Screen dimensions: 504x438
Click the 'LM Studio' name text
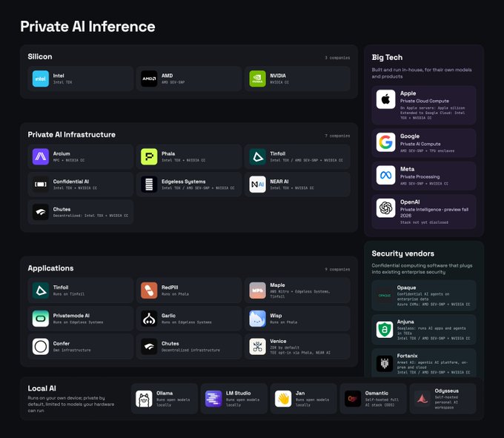pos(238,394)
